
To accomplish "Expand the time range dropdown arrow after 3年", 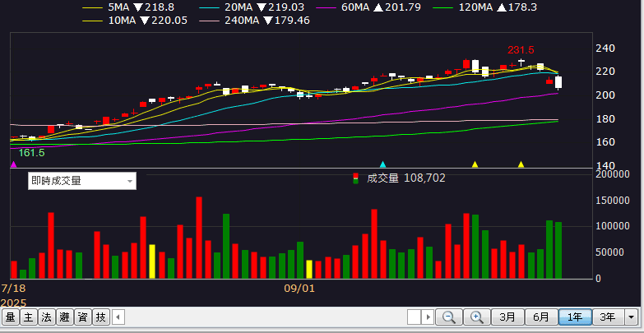I will tap(631, 317).
